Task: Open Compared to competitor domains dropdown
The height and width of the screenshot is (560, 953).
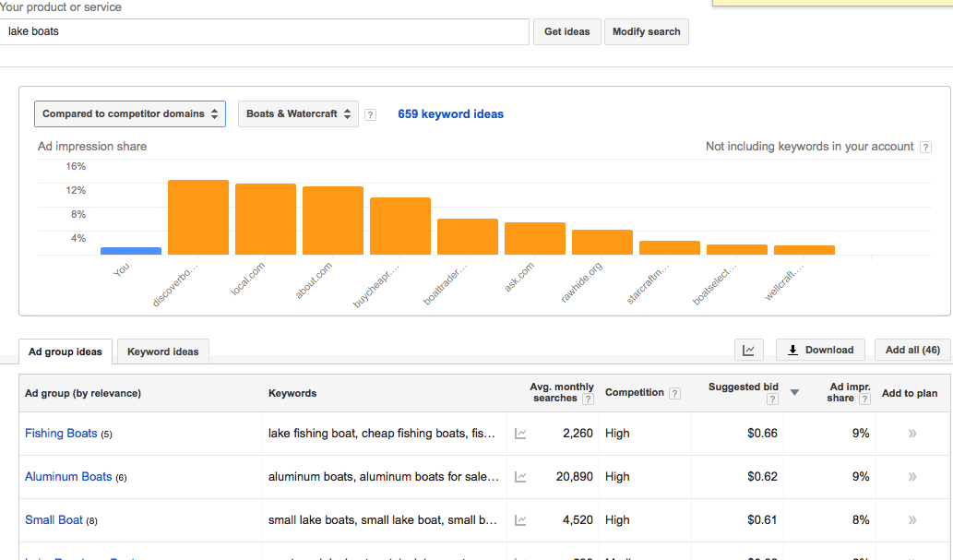Action: tap(130, 114)
